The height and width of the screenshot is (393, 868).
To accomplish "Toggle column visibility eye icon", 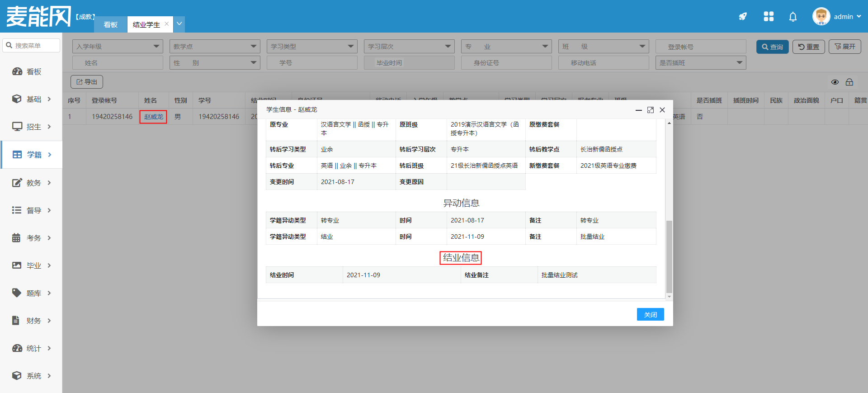I will point(835,82).
